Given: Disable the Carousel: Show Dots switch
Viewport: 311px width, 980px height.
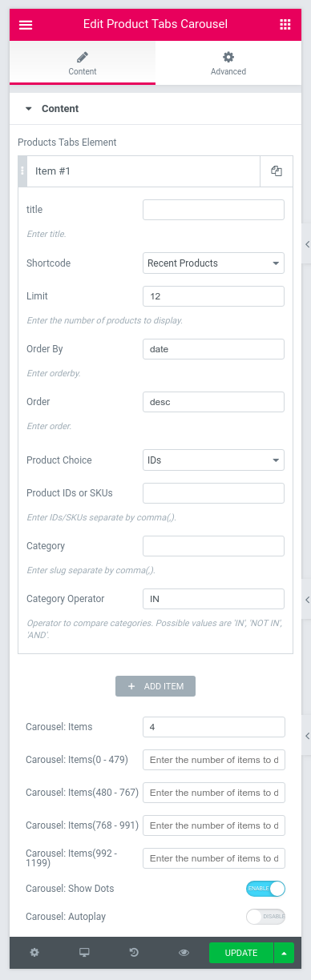Looking at the screenshot, I should pos(265,888).
